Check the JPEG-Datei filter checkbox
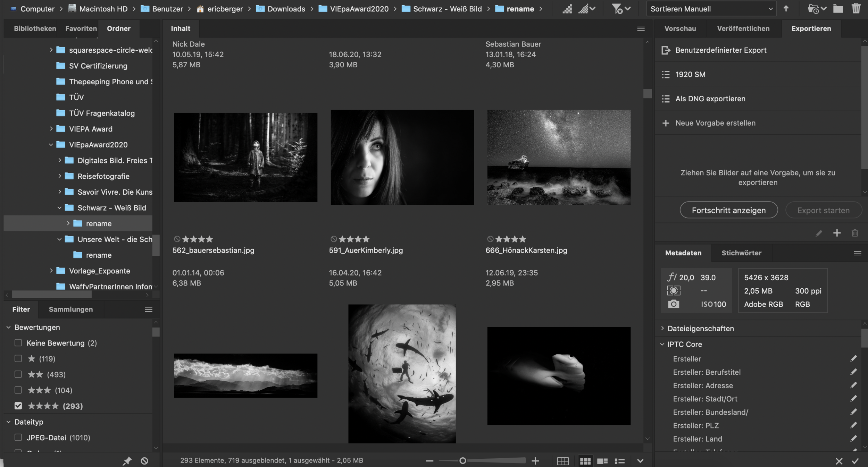The width and height of the screenshot is (868, 467). [x=18, y=437]
